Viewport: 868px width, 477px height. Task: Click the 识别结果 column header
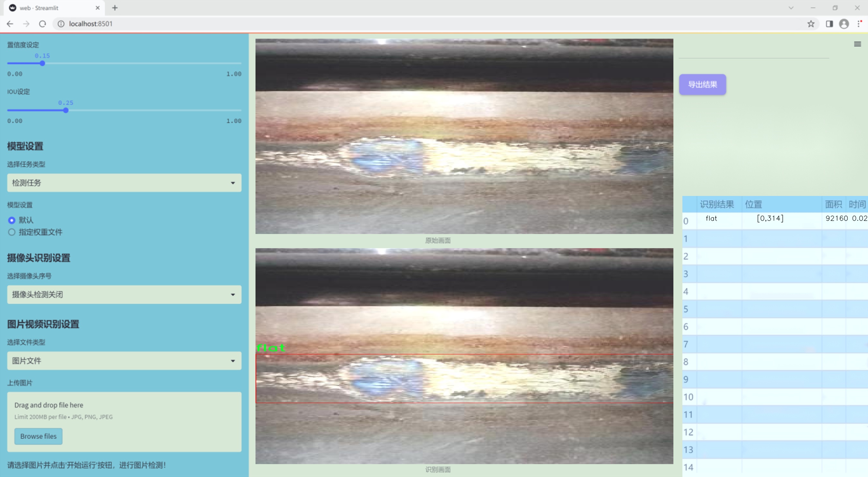(717, 204)
